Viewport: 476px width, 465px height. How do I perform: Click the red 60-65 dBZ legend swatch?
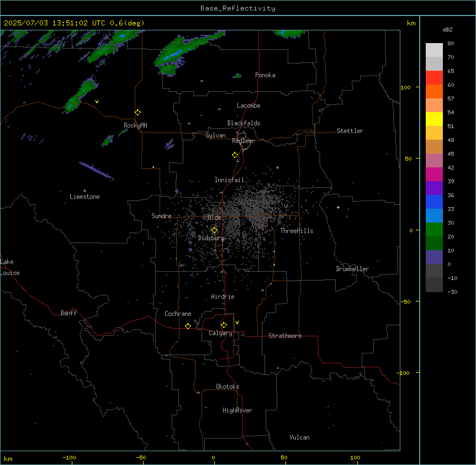coord(434,77)
